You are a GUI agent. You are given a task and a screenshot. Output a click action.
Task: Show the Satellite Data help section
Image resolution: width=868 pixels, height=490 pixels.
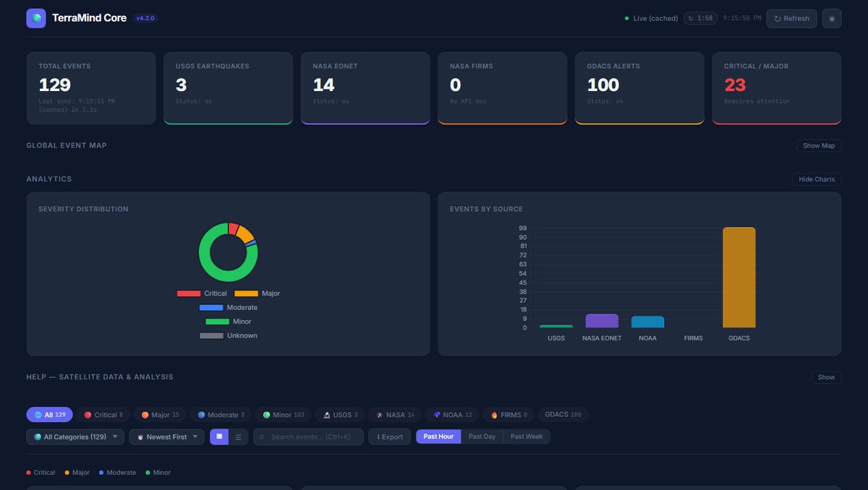point(826,377)
